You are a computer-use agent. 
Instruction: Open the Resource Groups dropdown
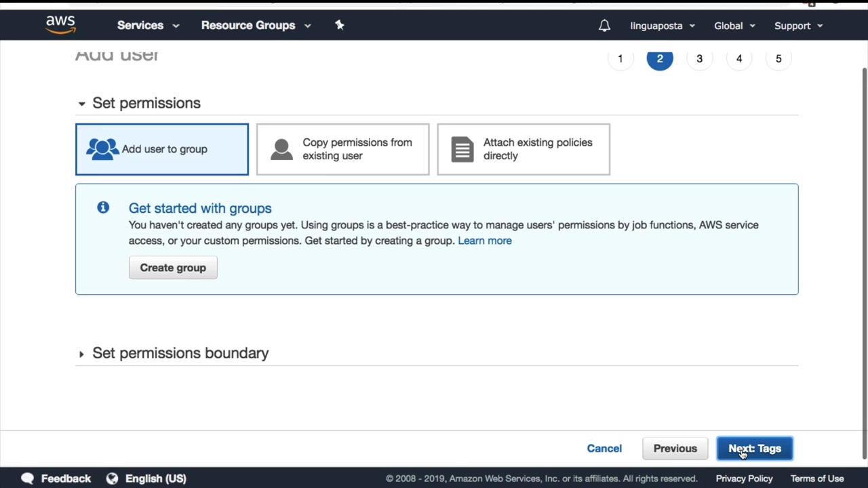(256, 26)
